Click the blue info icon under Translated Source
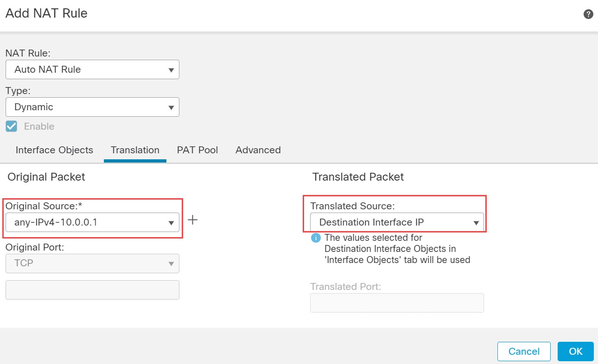The image size is (598, 364). (x=316, y=238)
